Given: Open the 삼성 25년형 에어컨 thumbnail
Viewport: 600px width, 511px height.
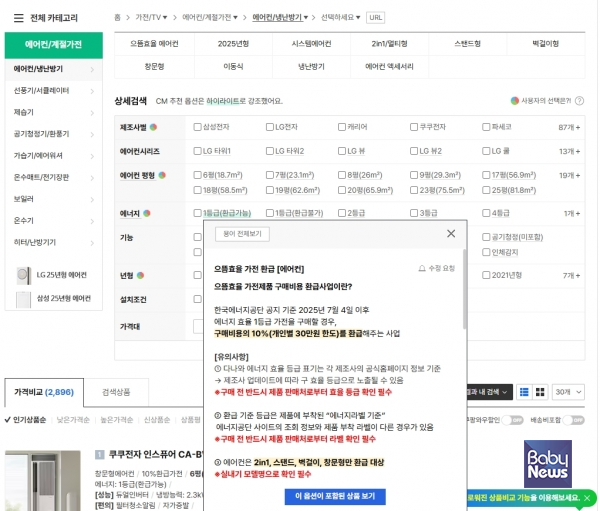Looking at the screenshot, I should pyautogui.click(x=23, y=299).
